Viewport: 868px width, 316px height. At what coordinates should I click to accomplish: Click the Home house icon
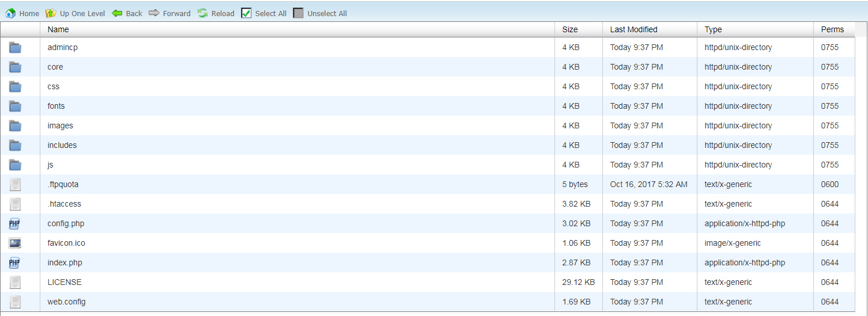(x=10, y=13)
